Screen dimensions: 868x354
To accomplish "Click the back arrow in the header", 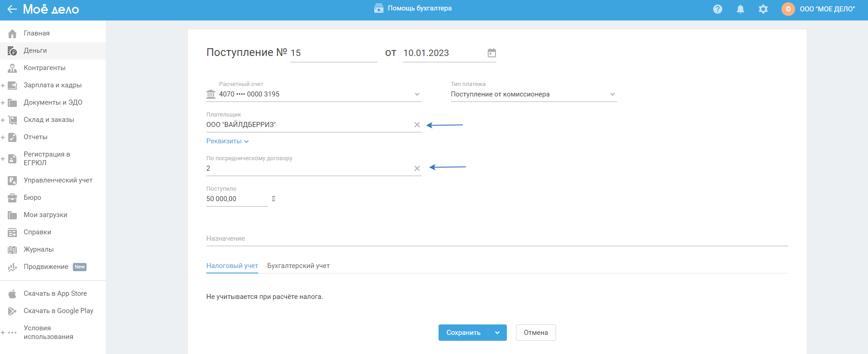I will click(x=12, y=9).
